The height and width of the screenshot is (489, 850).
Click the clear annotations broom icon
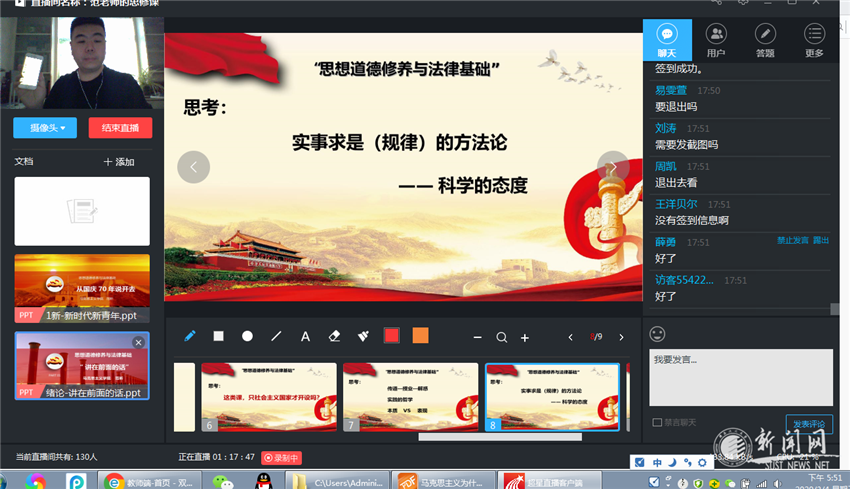(364, 336)
